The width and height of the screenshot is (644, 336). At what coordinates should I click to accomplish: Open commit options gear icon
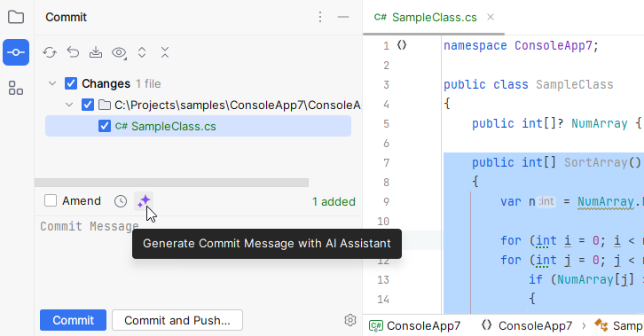click(x=349, y=320)
